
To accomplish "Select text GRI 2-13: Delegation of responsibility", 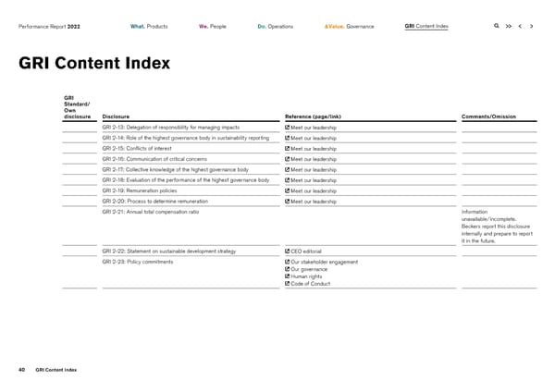I will [171, 127].
